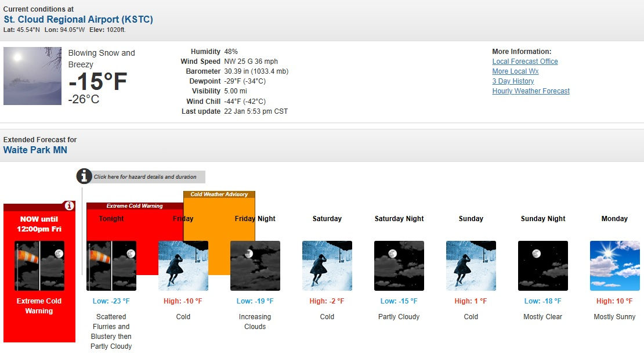Click the Friday Night increasing clouds icon
644x354 pixels.
point(255,266)
